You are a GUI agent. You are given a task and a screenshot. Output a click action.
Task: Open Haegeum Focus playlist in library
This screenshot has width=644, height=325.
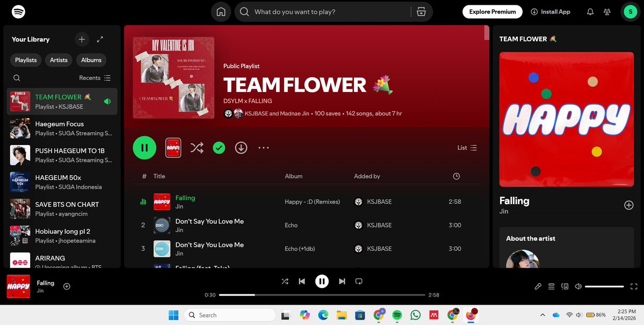click(x=62, y=128)
